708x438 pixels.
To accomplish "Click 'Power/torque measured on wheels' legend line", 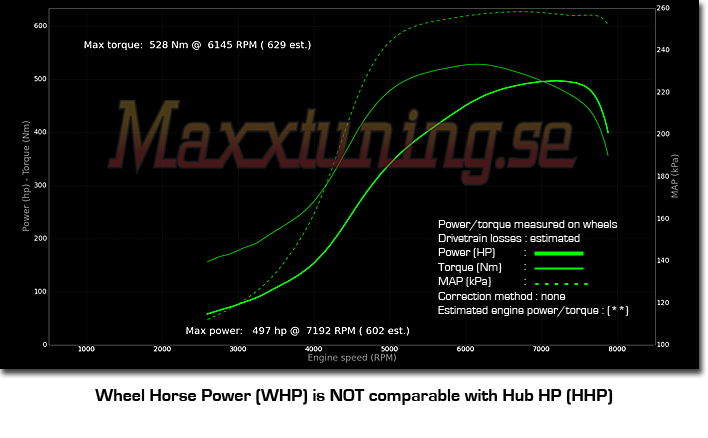I will coord(527,224).
